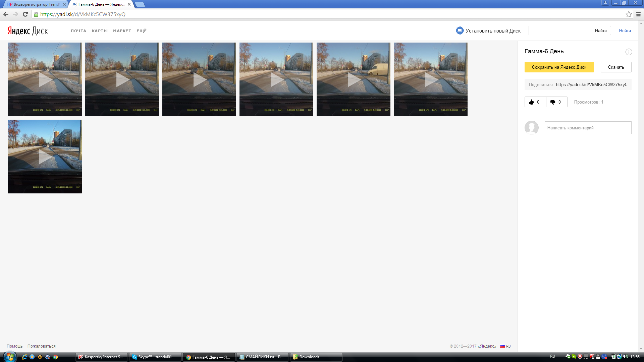Click the thumbs up like icon
This screenshot has height=362, width=644.
point(531,102)
